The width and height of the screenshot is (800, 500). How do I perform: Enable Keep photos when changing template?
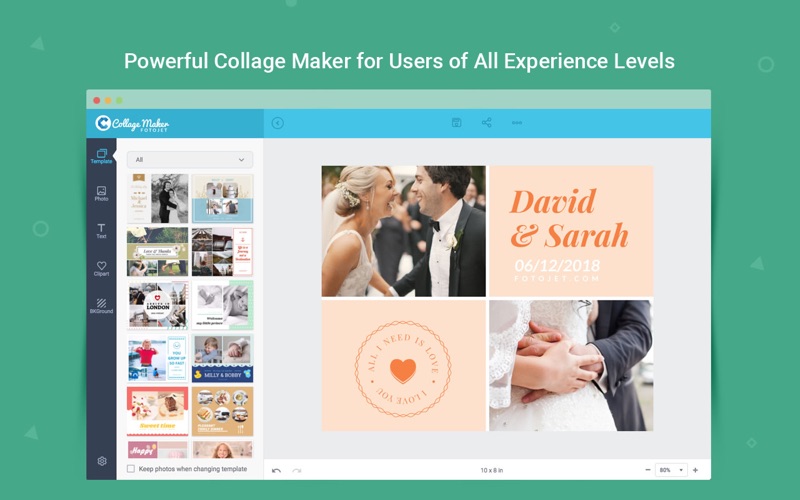click(131, 468)
